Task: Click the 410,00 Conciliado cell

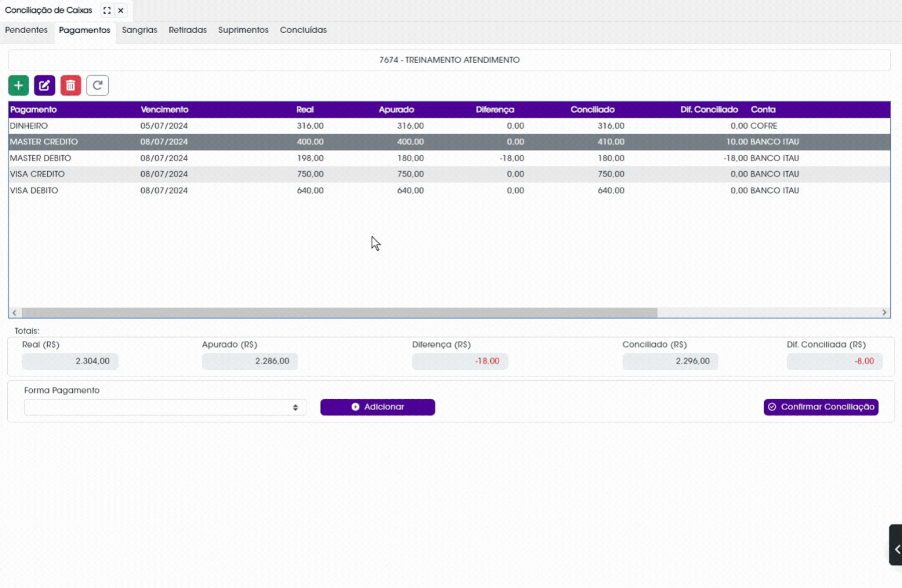Action: (x=611, y=142)
